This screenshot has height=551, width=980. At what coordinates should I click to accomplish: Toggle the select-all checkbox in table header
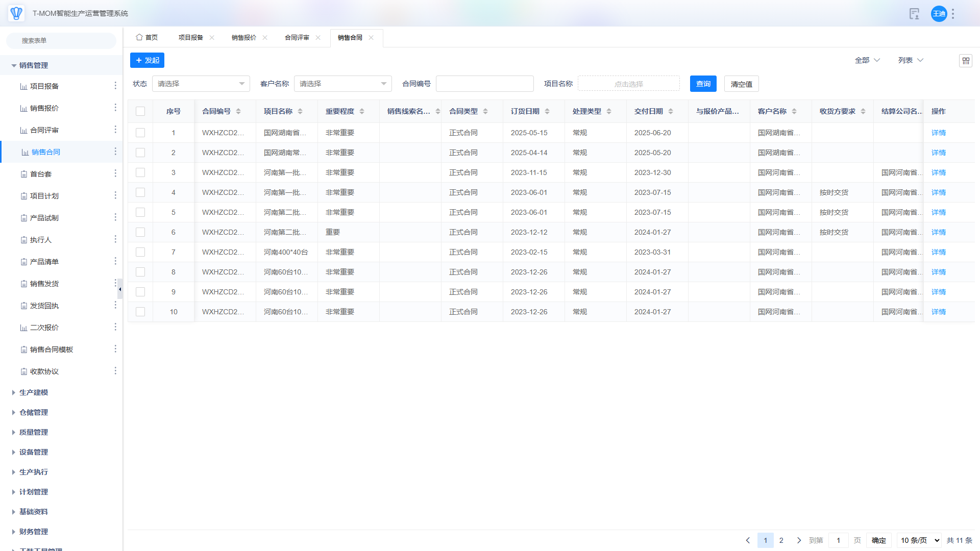[x=140, y=111]
